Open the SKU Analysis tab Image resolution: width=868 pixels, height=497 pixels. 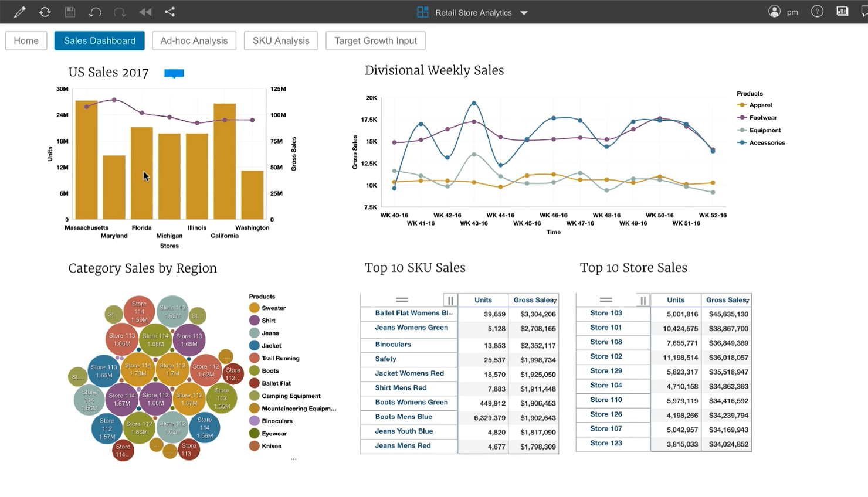coord(281,40)
